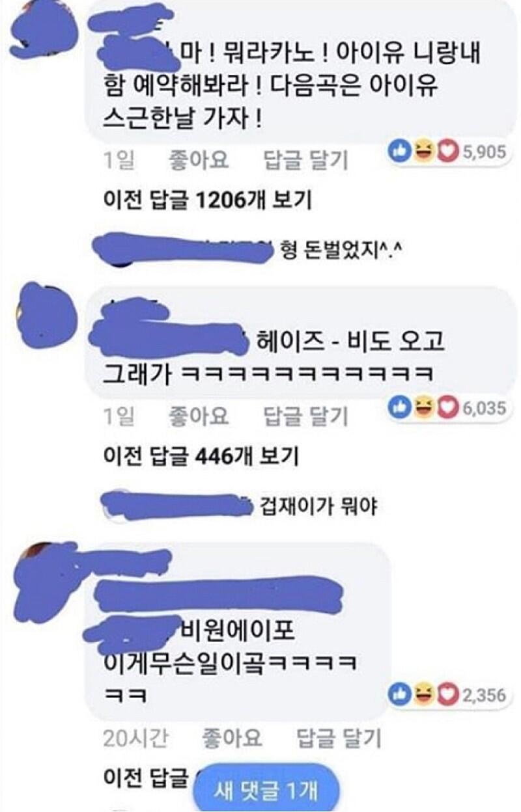The width and height of the screenshot is (521, 812).
Task: Like the first comment with 좋아요
Action: [x=199, y=160]
